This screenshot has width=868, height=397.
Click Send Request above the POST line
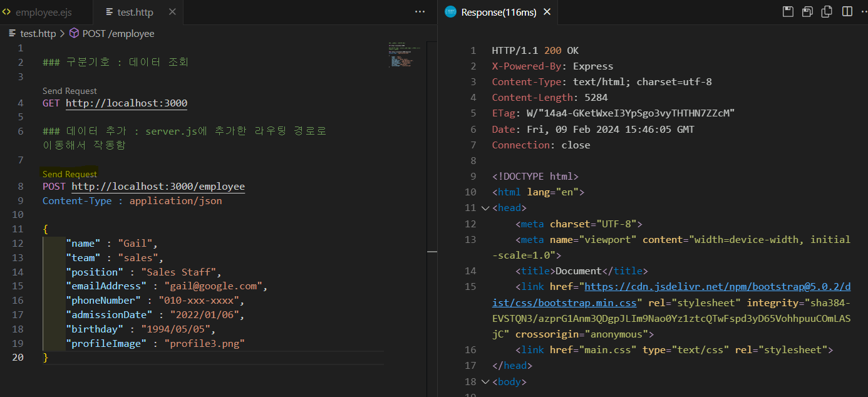pos(70,174)
